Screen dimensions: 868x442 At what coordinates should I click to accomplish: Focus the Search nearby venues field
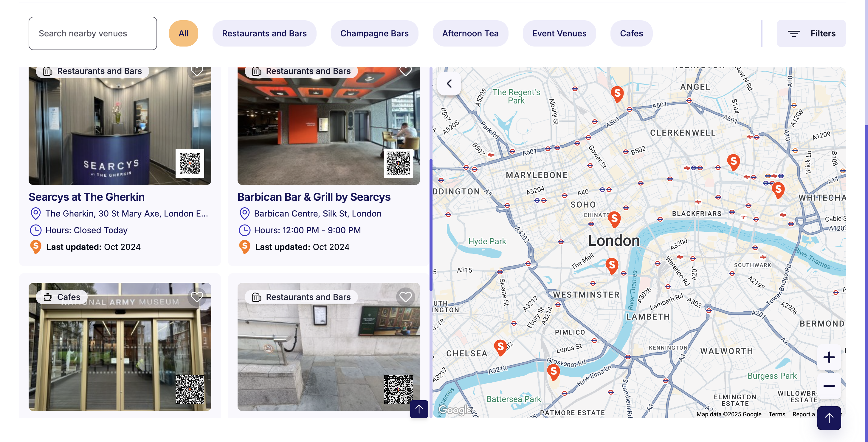[x=93, y=33]
